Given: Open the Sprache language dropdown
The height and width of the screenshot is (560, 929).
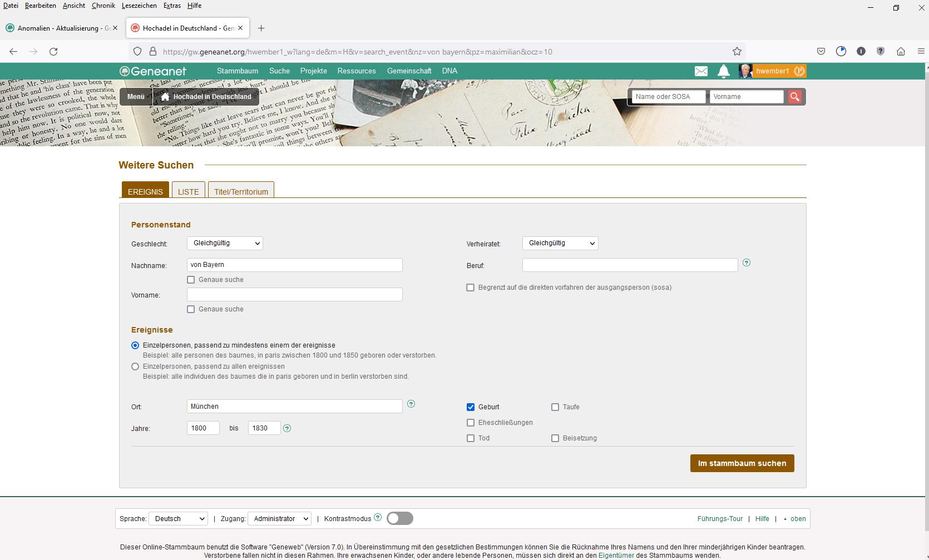Looking at the screenshot, I should 178,519.
